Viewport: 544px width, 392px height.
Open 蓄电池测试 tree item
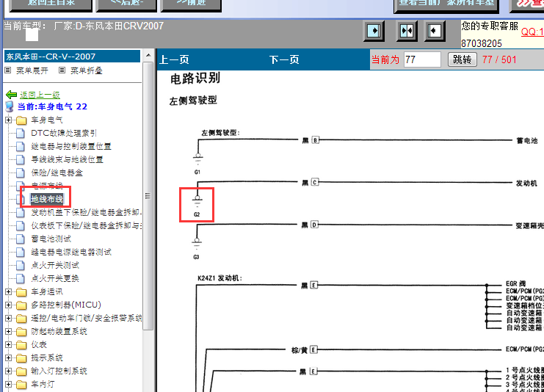(x=51, y=239)
